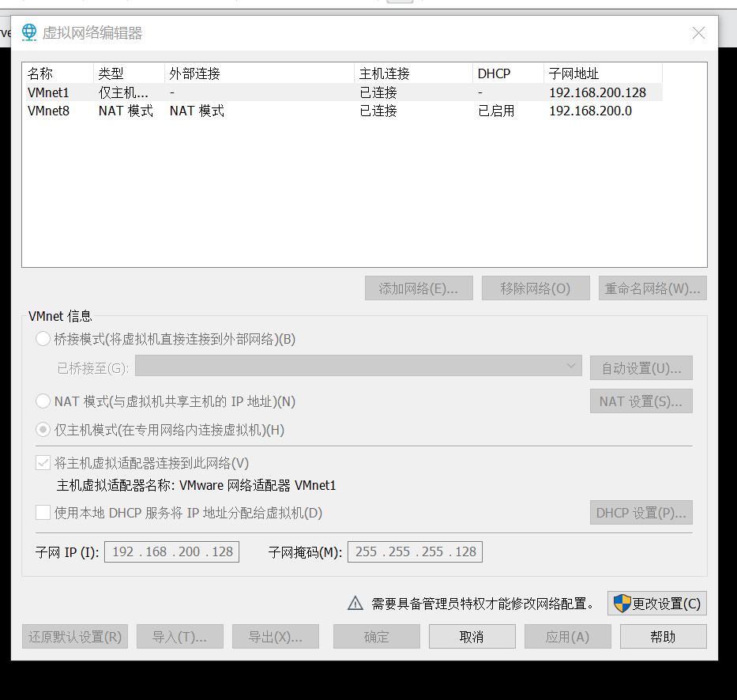Click NAT 模式 type cell of VMnet8
This screenshot has height=700, width=737.
[x=126, y=111]
